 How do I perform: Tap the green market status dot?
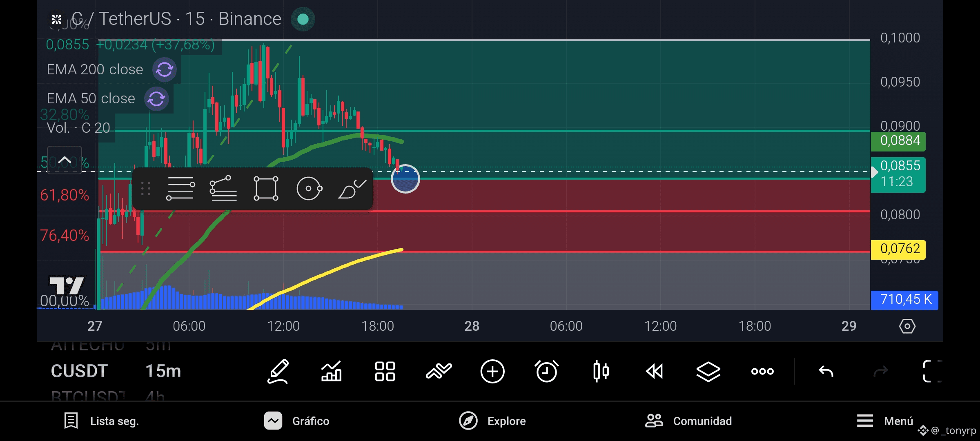click(x=303, y=19)
